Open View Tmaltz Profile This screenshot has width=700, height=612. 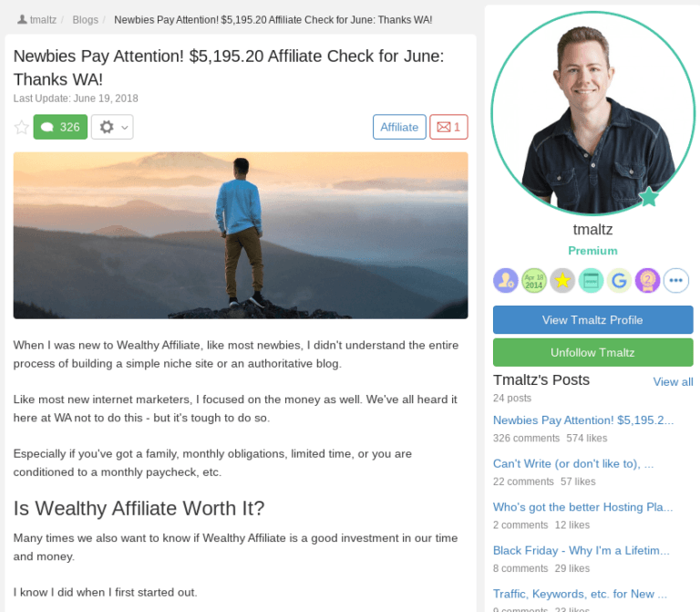[592, 320]
